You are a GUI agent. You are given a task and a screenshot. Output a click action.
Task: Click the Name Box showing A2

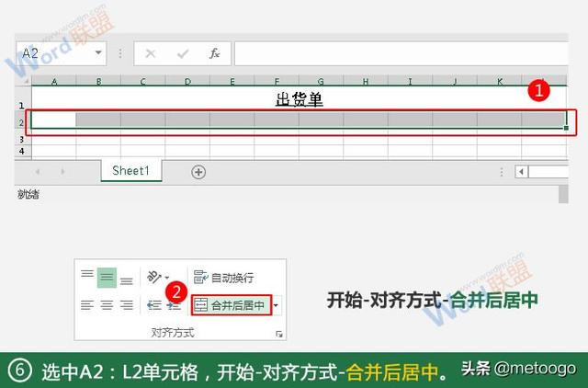pyautogui.click(x=62, y=53)
